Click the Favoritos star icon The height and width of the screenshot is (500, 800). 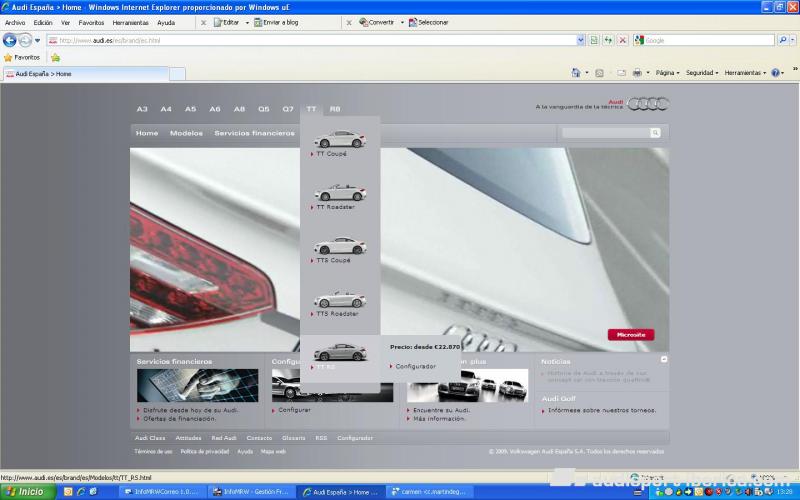tap(8, 57)
